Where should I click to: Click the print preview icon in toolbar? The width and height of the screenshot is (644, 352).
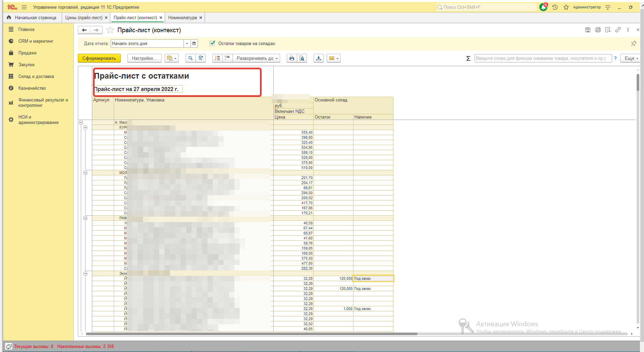(x=302, y=58)
